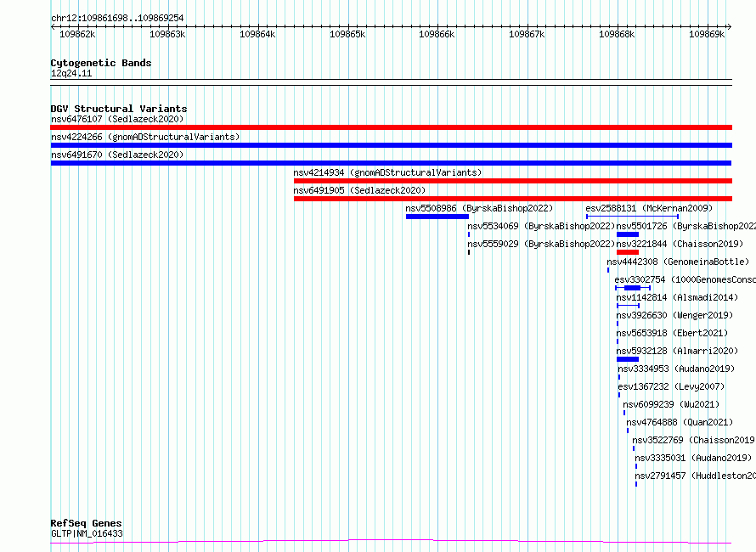
Task: Click the Cytogenetic Bands track title
Action: (101, 63)
